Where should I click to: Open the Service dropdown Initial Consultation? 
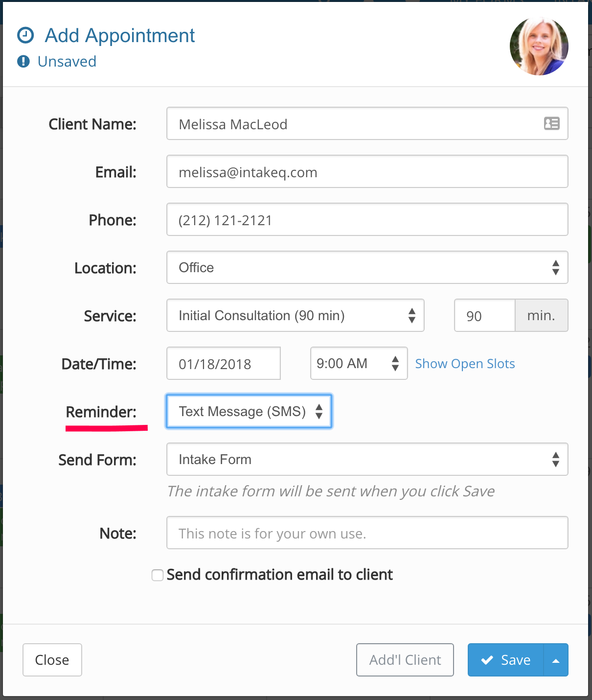[x=295, y=315]
